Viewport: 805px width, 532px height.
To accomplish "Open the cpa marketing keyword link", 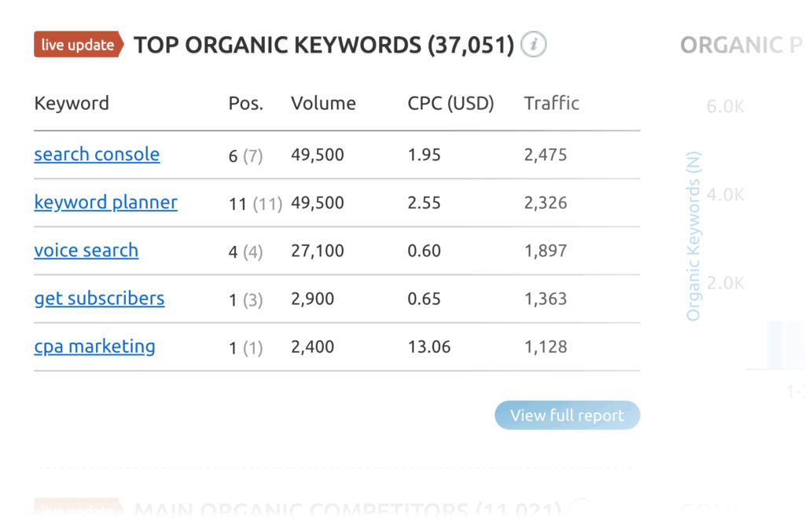I will [94, 347].
